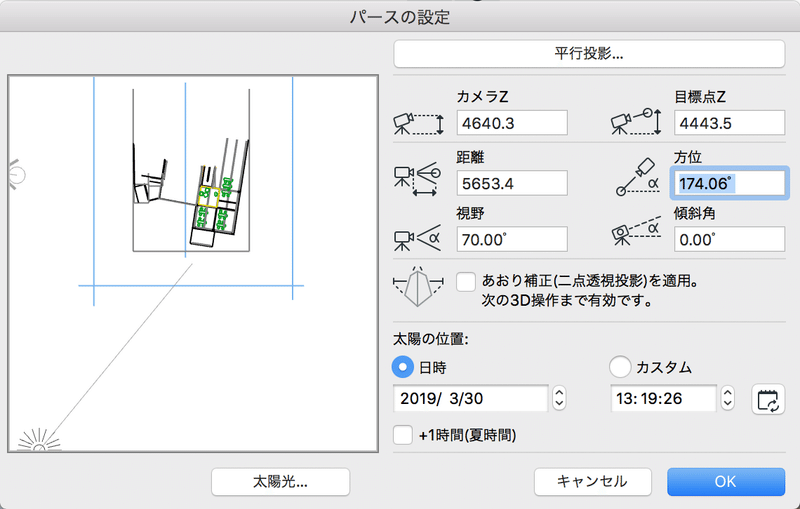The width and height of the screenshot is (800, 509).
Task: Click the time field stepper arrows
Action: tap(729, 398)
